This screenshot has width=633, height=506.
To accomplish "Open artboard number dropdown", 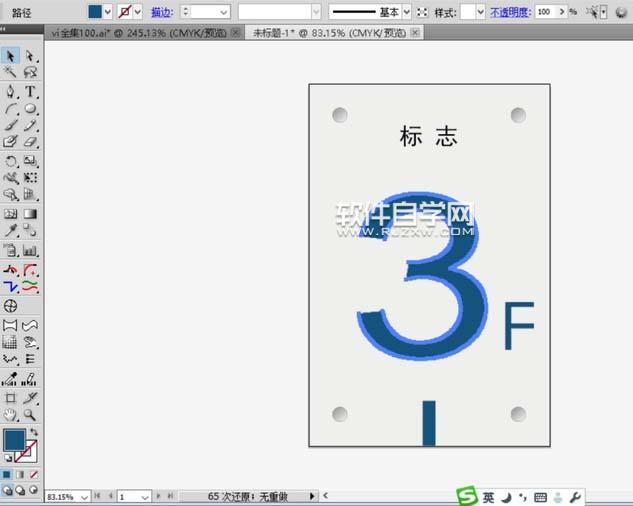I will tap(145, 497).
